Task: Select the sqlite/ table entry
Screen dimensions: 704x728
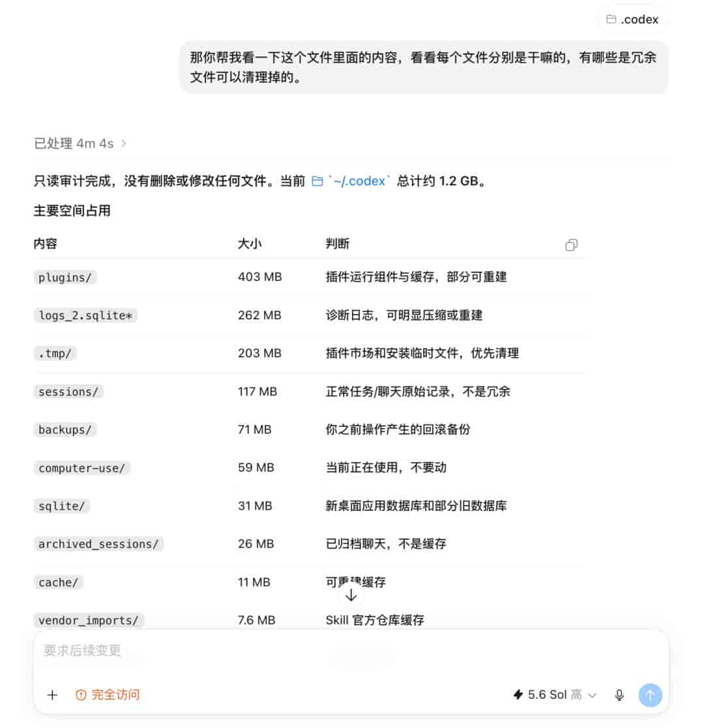Action: (62, 506)
